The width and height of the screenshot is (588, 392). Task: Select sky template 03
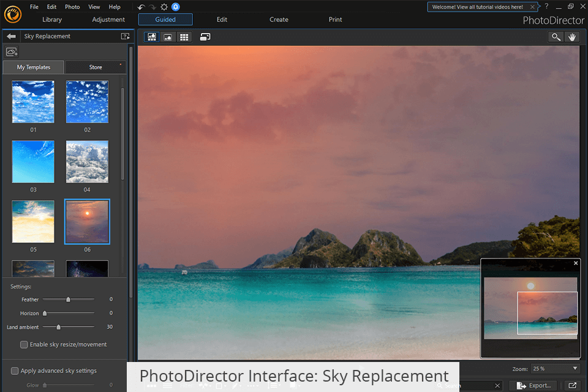coord(33,162)
